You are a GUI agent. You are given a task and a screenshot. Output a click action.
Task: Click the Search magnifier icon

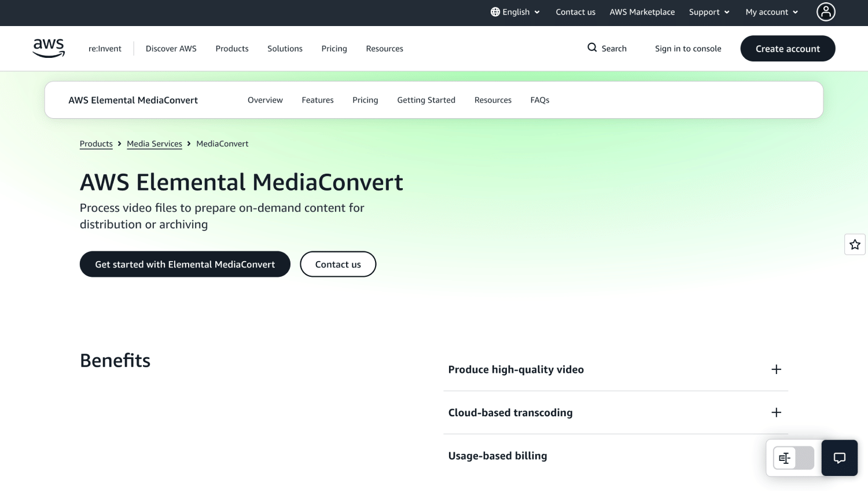(x=592, y=47)
